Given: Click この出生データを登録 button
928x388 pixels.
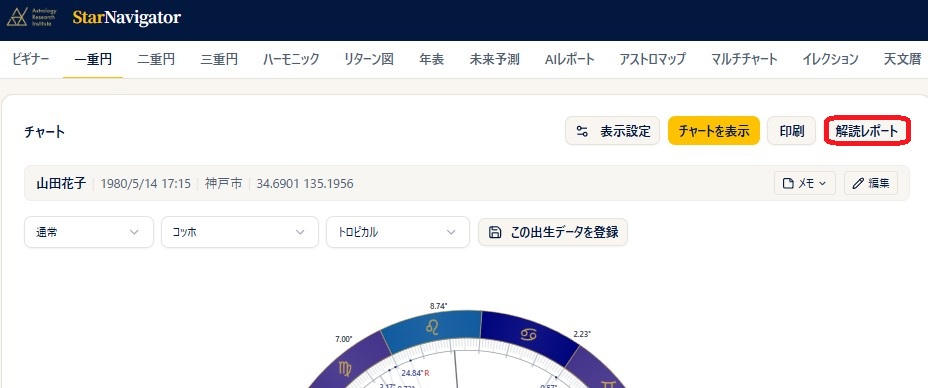Looking at the screenshot, I should click(x=553, y=232).
